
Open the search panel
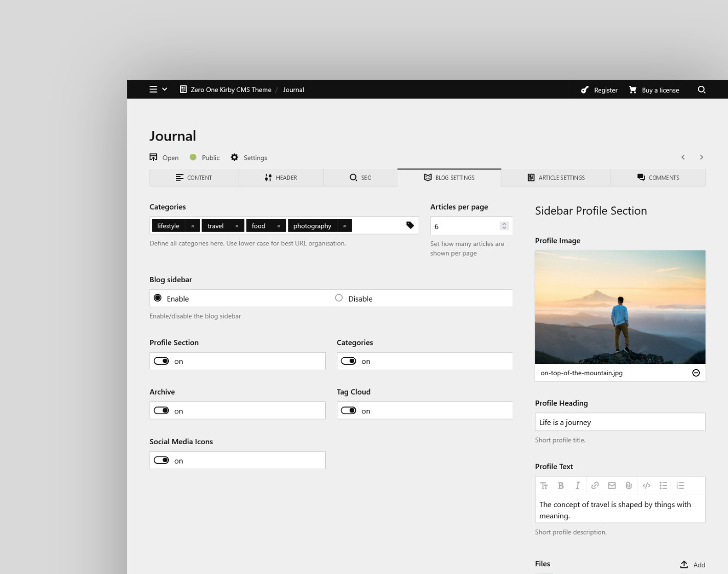[x=701, y=89]
